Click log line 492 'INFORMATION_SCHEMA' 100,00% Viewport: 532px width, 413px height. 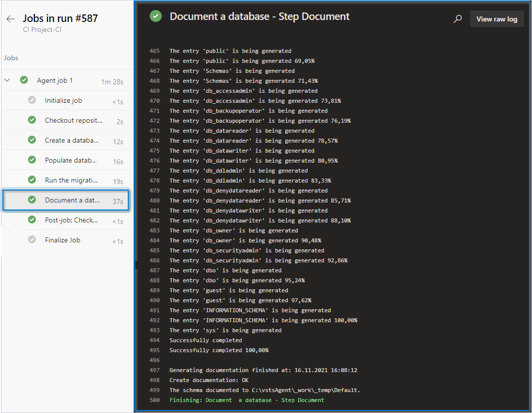pyautogui.click(x=264, y=321)
